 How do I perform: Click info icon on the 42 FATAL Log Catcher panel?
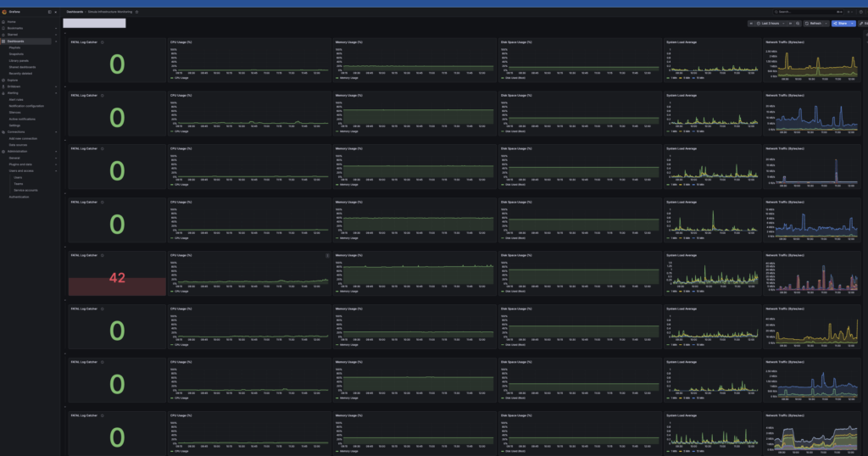coord(103,255)
